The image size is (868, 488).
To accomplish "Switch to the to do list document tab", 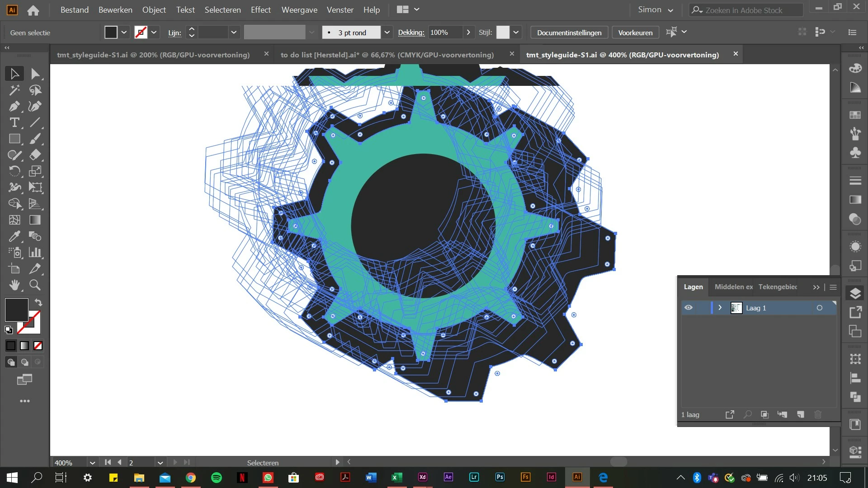I will pos(387,55).
